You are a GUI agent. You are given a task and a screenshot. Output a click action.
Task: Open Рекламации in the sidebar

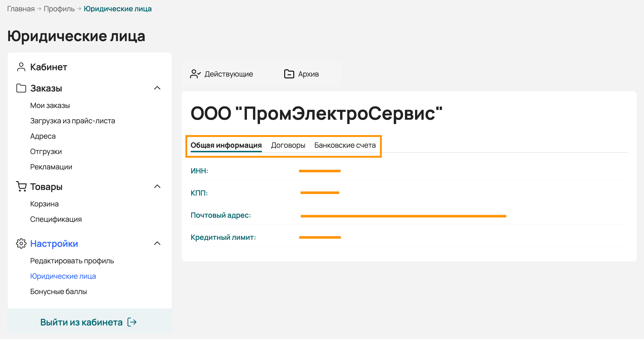[x=51, y=167]
